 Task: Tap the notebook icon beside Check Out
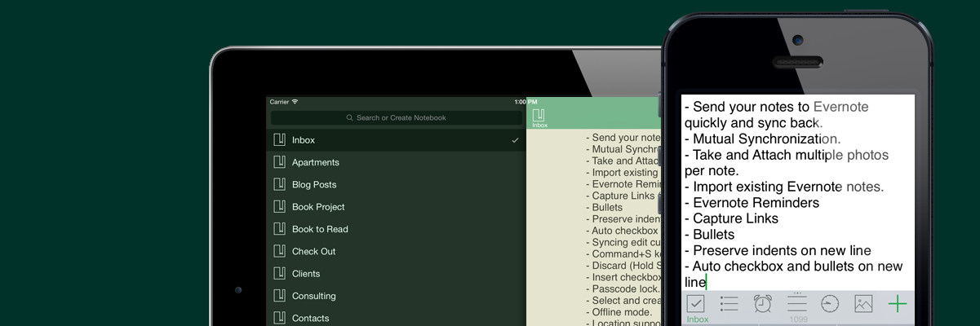pos(279,251)
